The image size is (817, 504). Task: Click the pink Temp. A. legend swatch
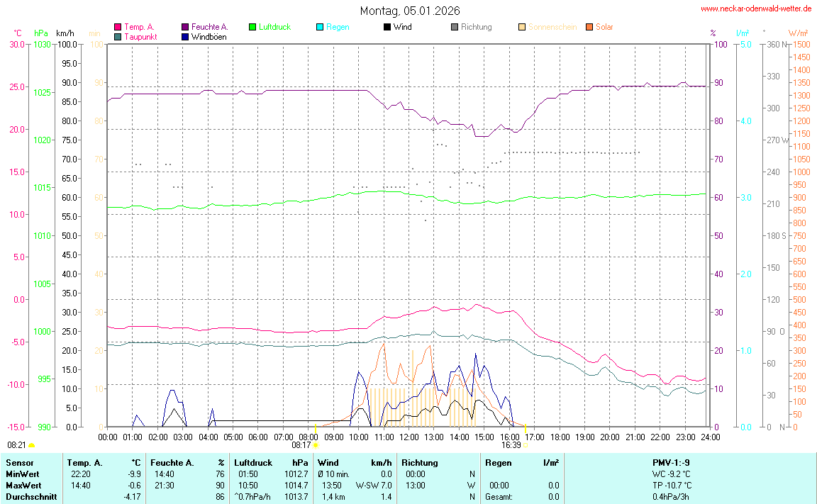tap(118, 28)
